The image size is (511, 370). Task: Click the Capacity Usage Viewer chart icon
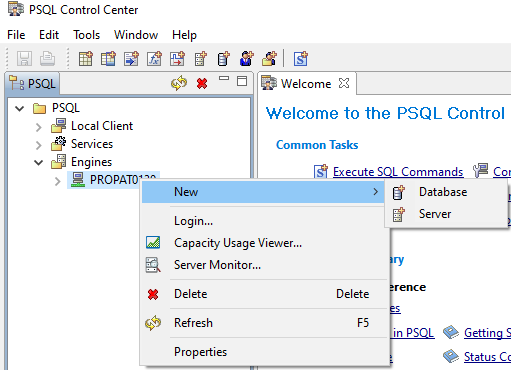[153, 243]
